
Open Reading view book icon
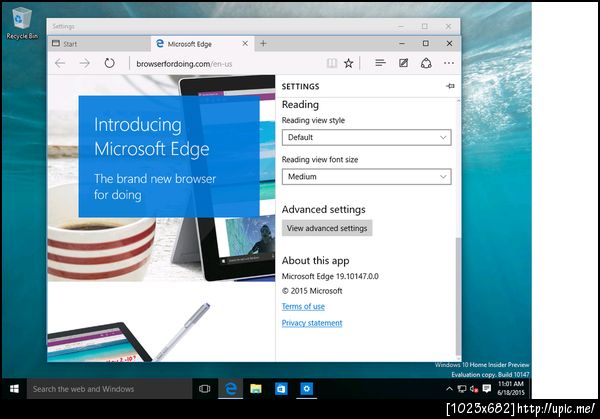point(332,63)
